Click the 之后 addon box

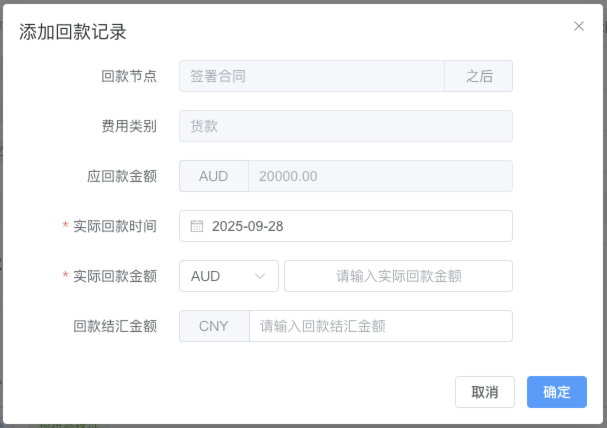pos(479,76)
